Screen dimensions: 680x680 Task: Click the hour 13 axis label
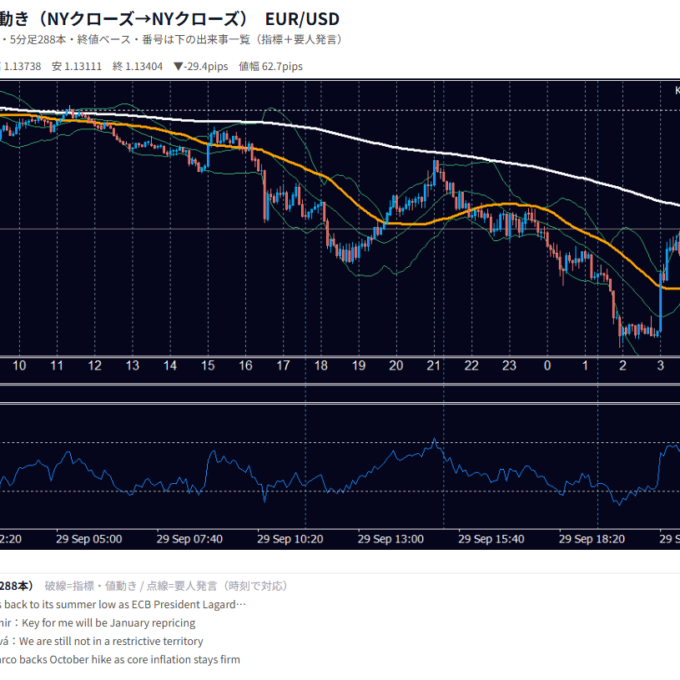(x=132, y=366)
